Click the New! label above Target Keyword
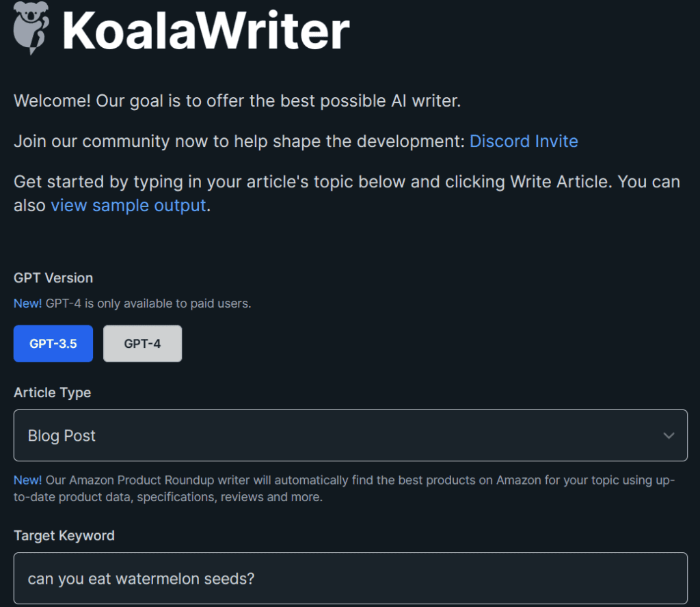Screen dimensions: 700x607 click(27, 480)
